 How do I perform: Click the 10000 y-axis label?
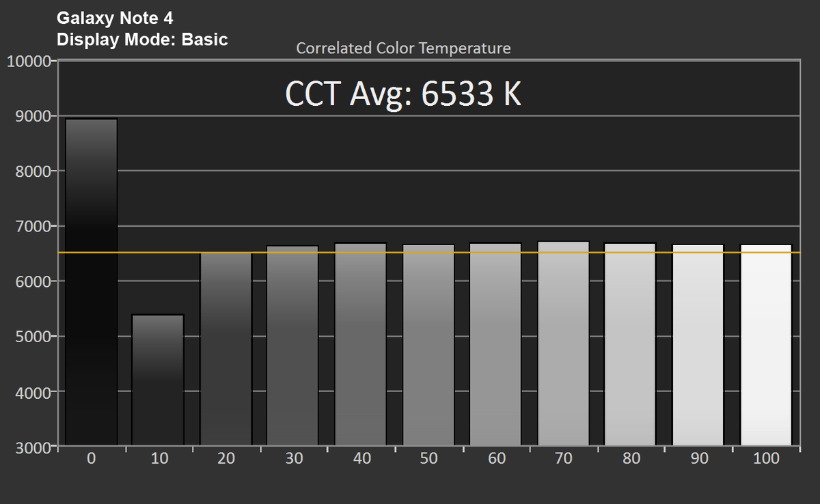pyautogui.click(x=29, y=61)
